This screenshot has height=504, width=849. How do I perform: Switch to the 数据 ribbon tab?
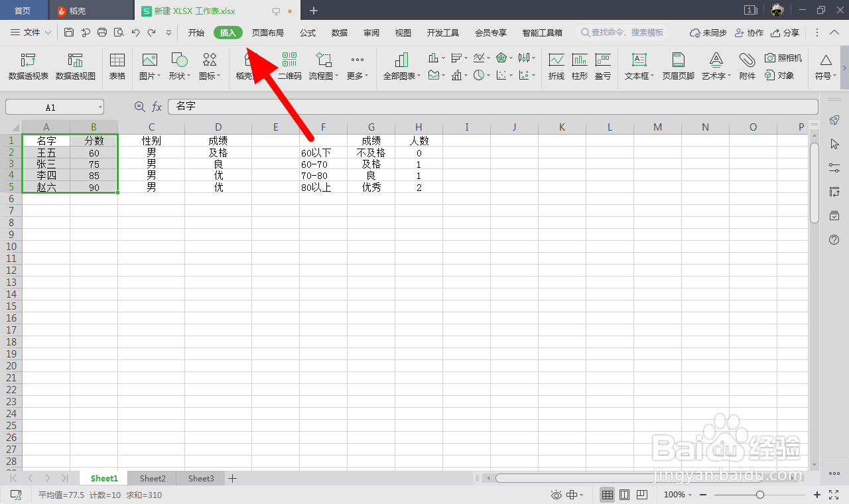coord(340,32)
